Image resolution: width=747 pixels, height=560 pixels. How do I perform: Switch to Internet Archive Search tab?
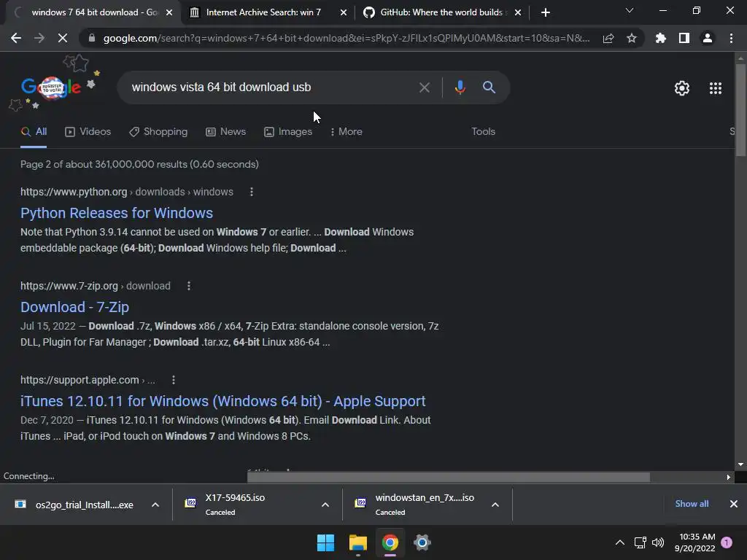click(x=263, y=12)
